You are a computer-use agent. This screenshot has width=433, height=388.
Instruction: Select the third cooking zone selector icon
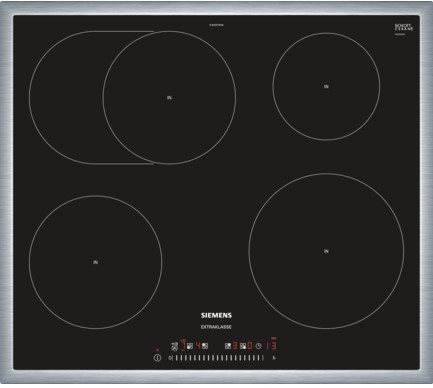[x=228, y=346]
